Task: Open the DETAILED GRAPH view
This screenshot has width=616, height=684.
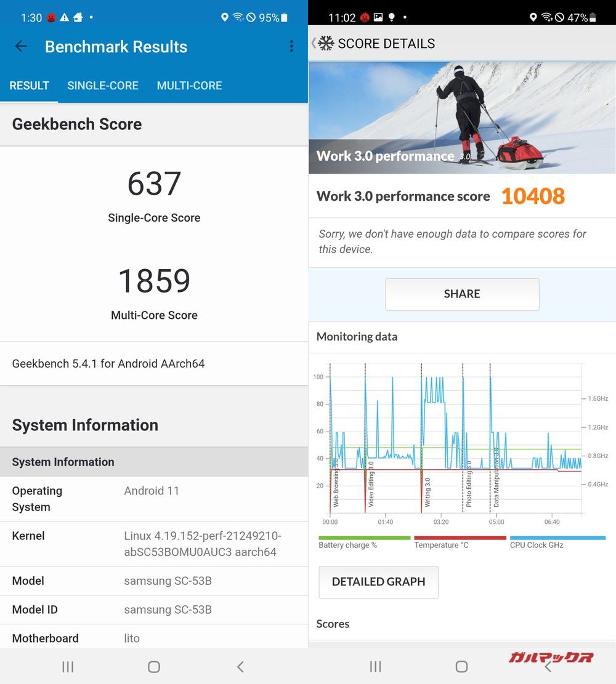Action: point(378,582)
